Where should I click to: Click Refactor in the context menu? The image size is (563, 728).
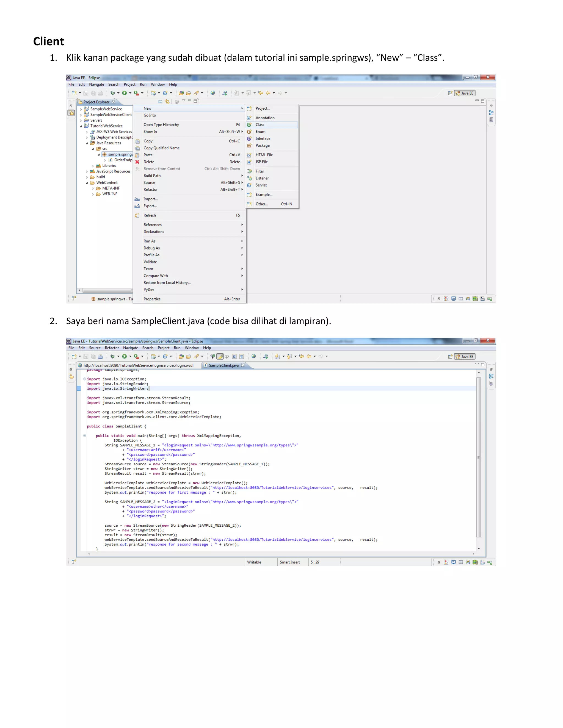(x=189, y=189)
